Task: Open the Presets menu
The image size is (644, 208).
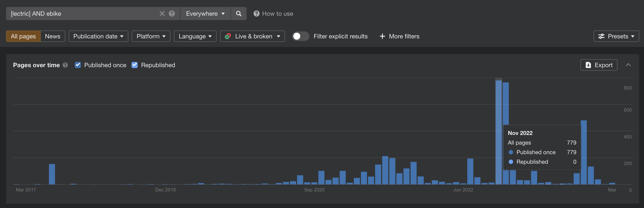Action: [x=616, y=36]
